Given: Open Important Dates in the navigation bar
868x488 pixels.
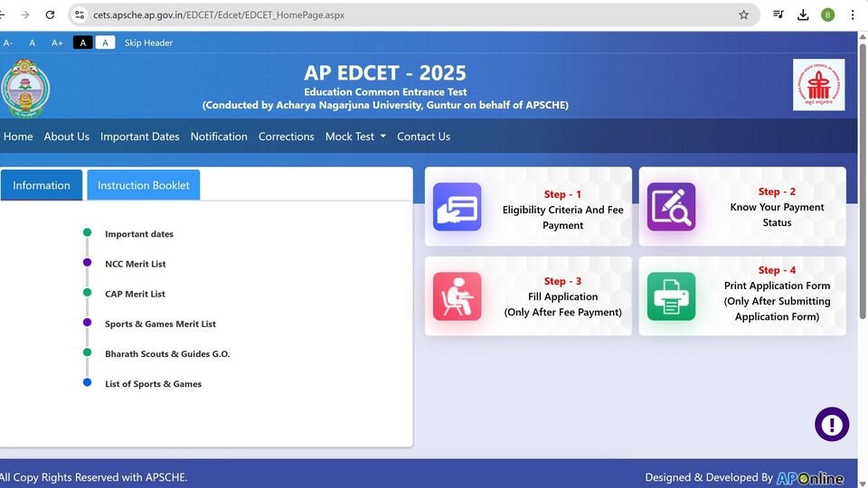Looking at the screenshot, I should tap(139, 136).
